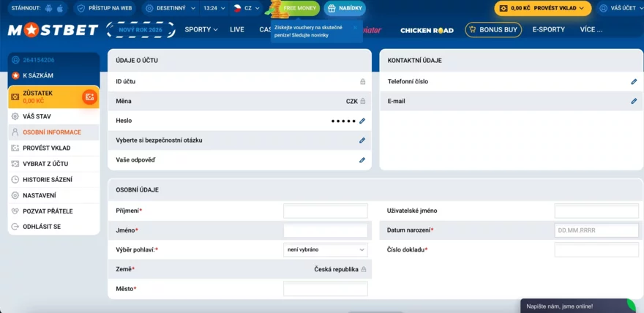Click the Free Money button

300,9
